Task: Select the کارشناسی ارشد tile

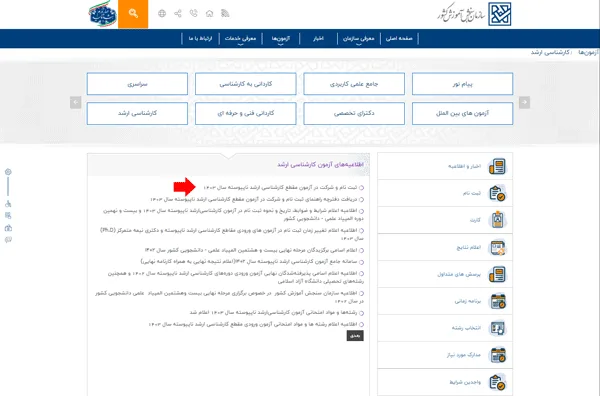Action: pyautogui.click(x=137, y=113)
